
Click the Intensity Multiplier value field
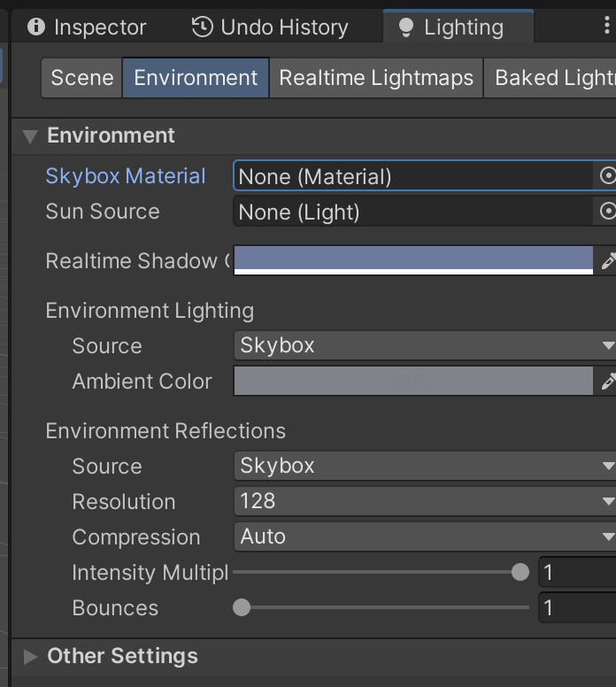[577, 572]
